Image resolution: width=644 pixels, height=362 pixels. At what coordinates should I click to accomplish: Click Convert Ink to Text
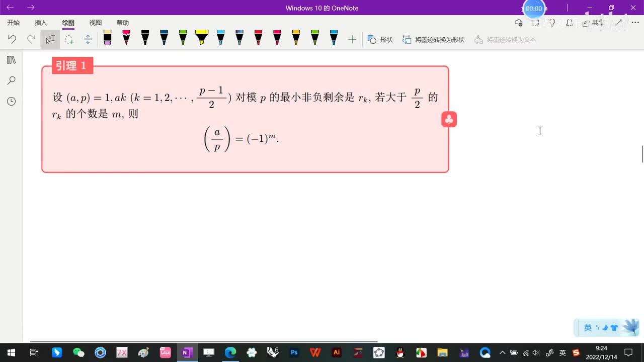[505, 39]
